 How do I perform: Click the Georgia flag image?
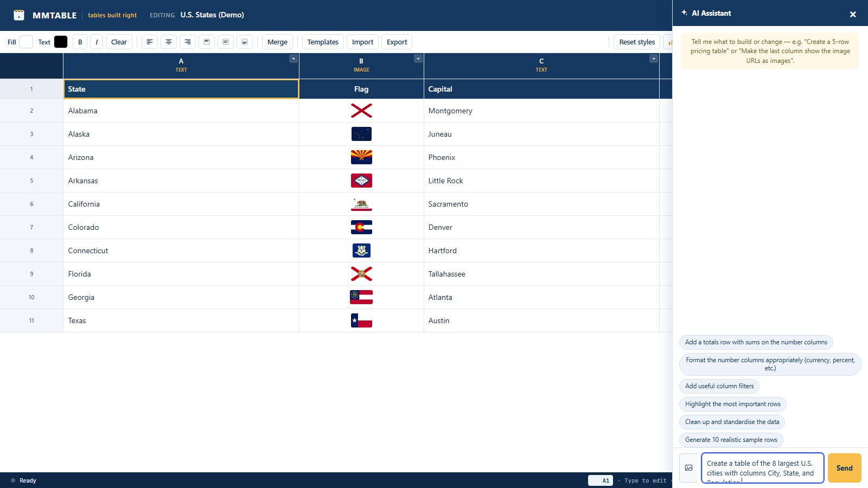click(361, 297)
